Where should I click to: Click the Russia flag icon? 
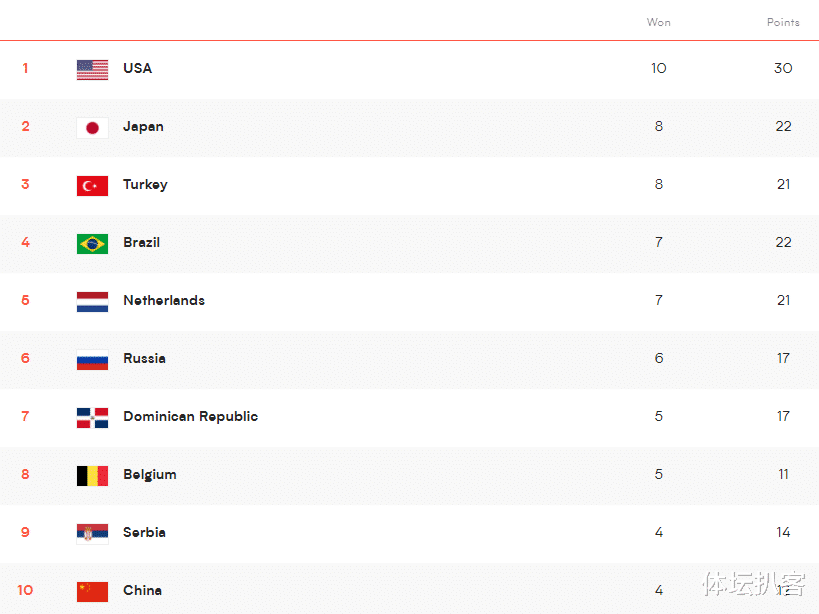point(92,359)
